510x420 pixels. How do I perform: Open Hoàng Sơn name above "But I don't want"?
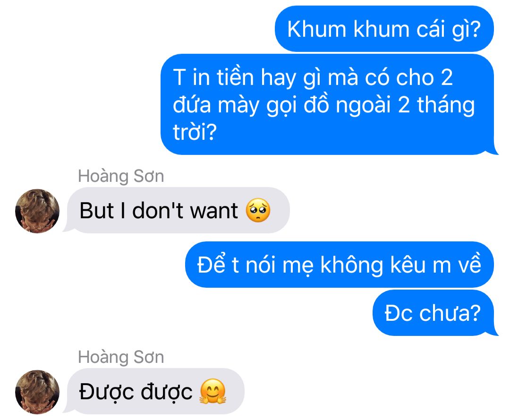(121, 176)
